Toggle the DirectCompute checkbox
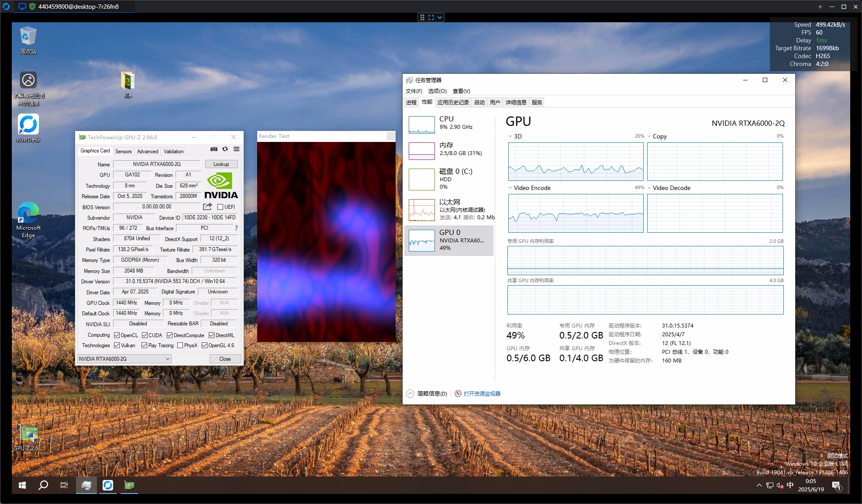The image size is (862, 504). click(x=170, y=335)
